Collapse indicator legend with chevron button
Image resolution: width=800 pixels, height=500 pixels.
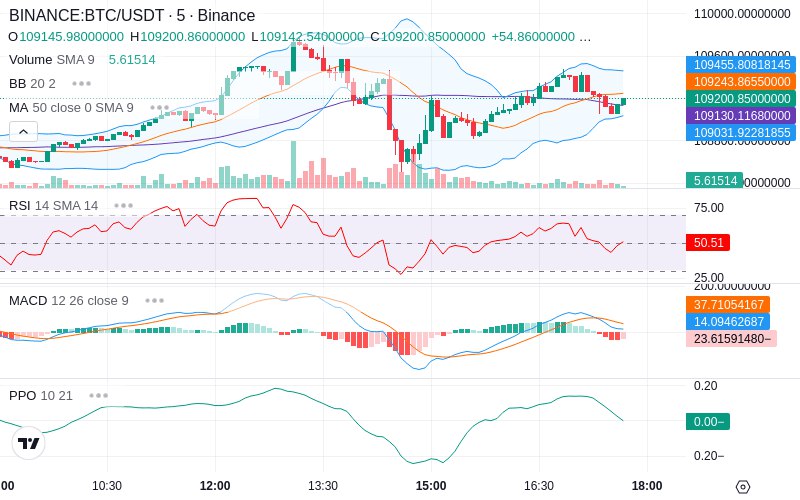point(23,132)
